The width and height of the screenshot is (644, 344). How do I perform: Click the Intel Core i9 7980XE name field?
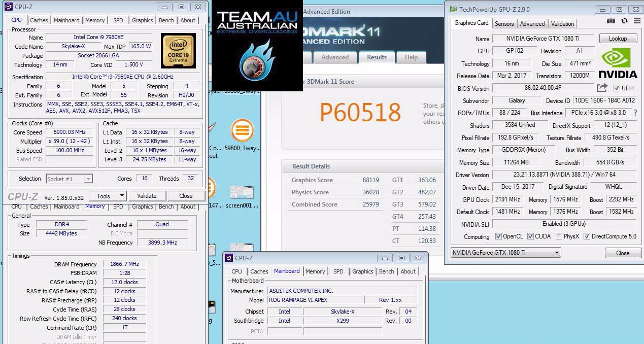point(99,37)
